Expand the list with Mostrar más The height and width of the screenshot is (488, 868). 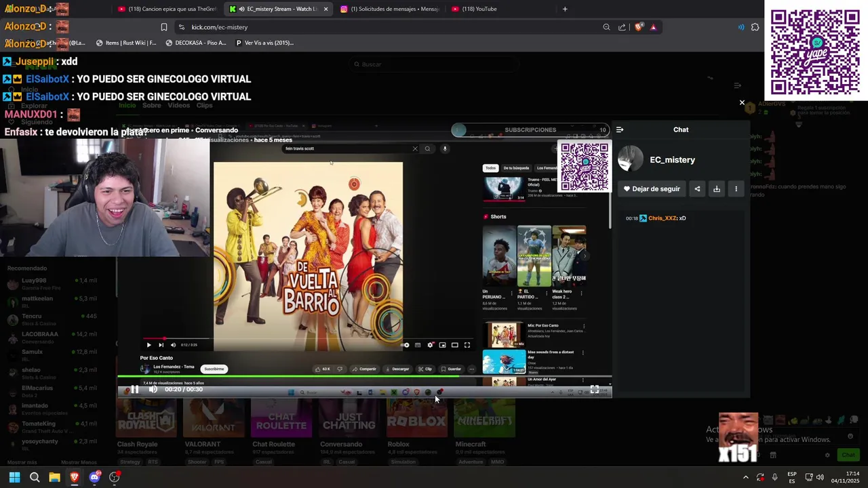(x=22, y=462)
